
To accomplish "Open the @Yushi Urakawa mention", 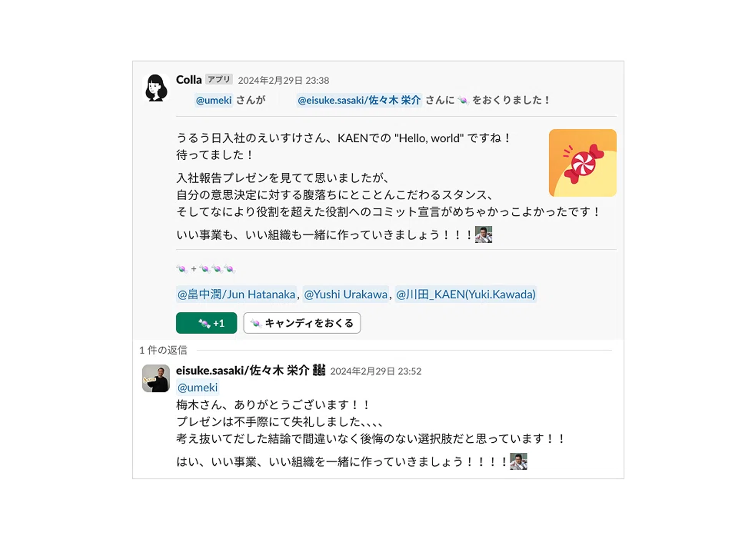I will pos(345,294).
